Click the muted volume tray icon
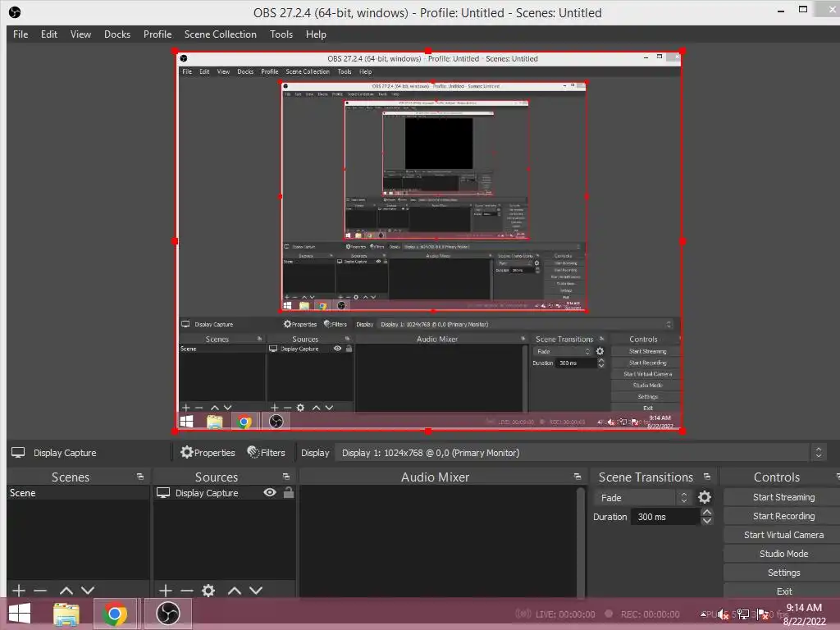 (724, 614)
